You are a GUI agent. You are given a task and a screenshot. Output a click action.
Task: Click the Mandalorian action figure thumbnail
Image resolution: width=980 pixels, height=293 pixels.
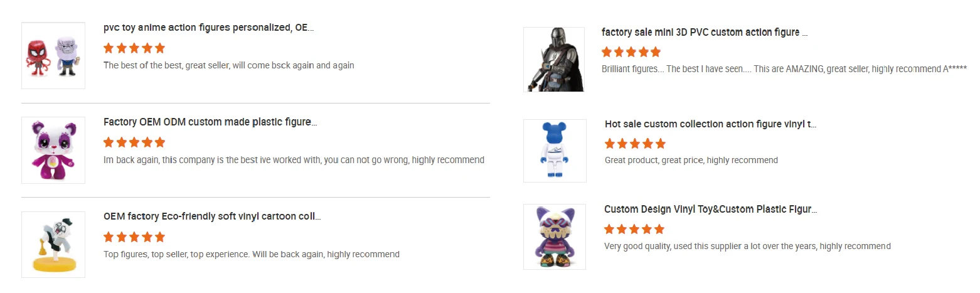[x=554, y=60]
